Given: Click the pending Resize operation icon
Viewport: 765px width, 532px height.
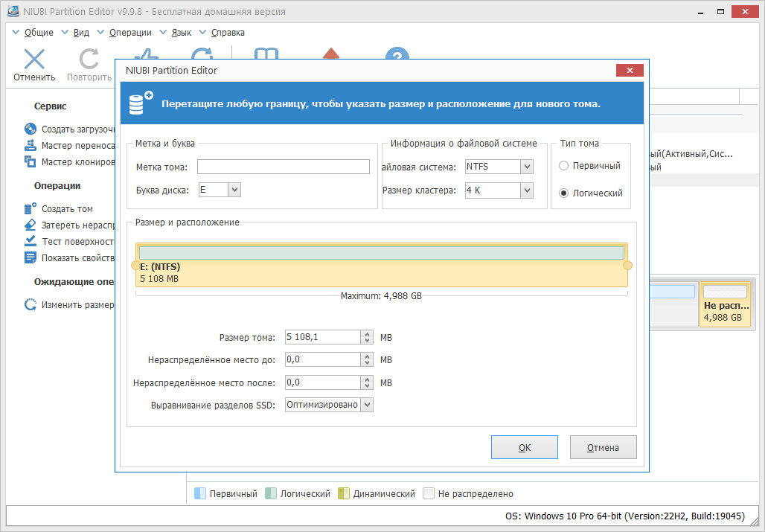Looking at the screenshot, I should click(x=31, y=305).
